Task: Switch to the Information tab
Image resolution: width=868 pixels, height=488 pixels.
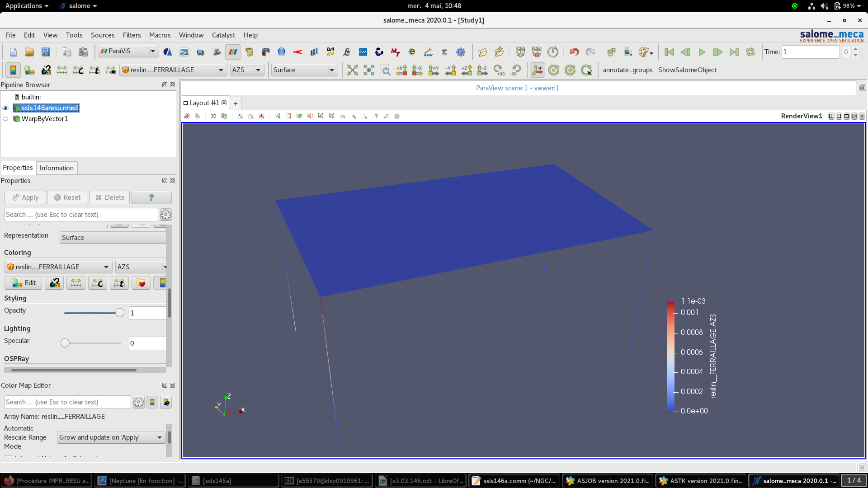Action: 57,168
